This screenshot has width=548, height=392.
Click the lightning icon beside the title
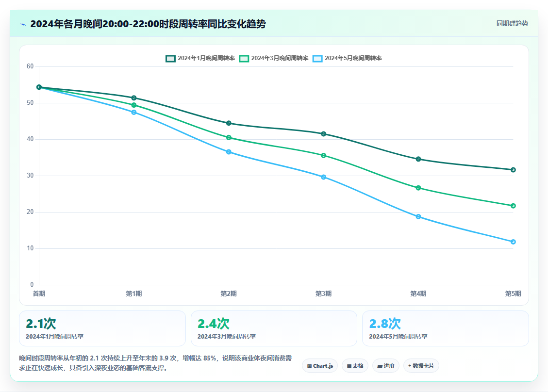(x=23, y=24)
